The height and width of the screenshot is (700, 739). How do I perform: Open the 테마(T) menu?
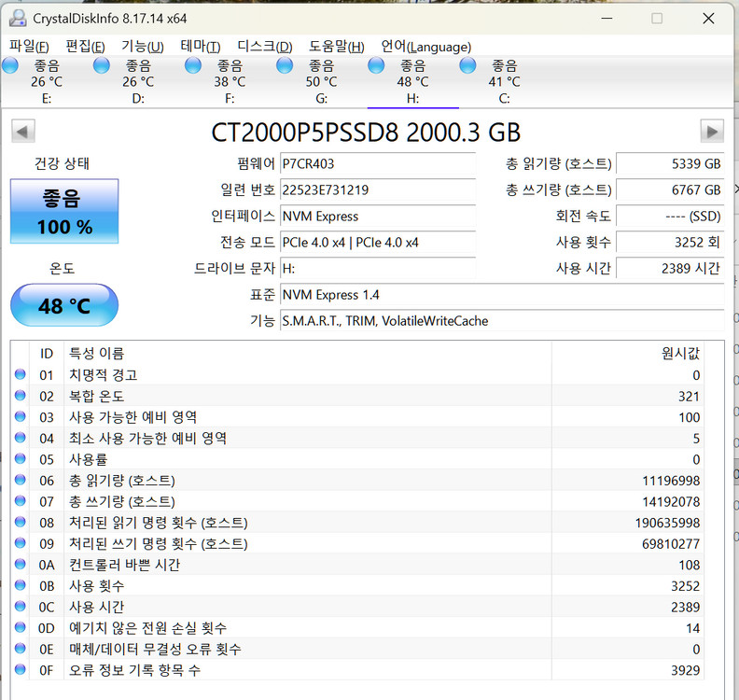pos(201,46)
